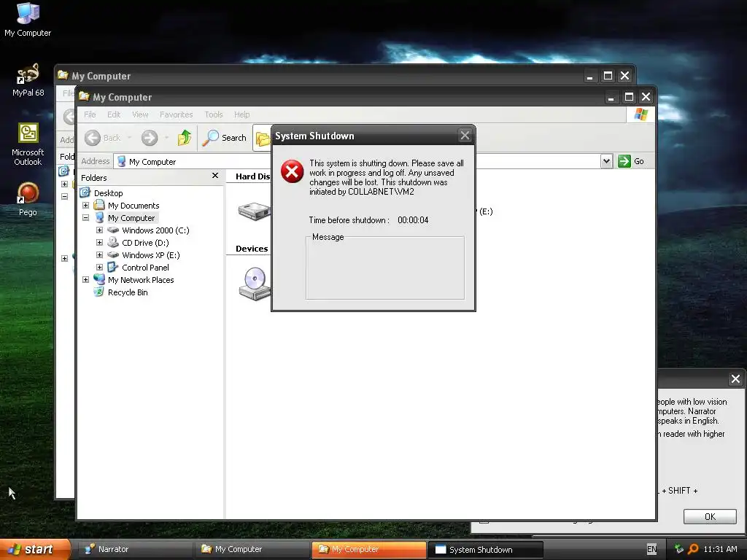Switch to highlighted My Computer taskbar button
Viewport: 747px width, 560px height.
point(369,549)
